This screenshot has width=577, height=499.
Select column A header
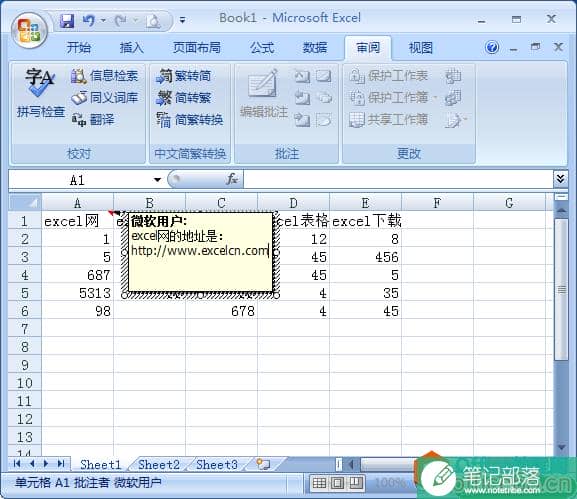(77, 203)
